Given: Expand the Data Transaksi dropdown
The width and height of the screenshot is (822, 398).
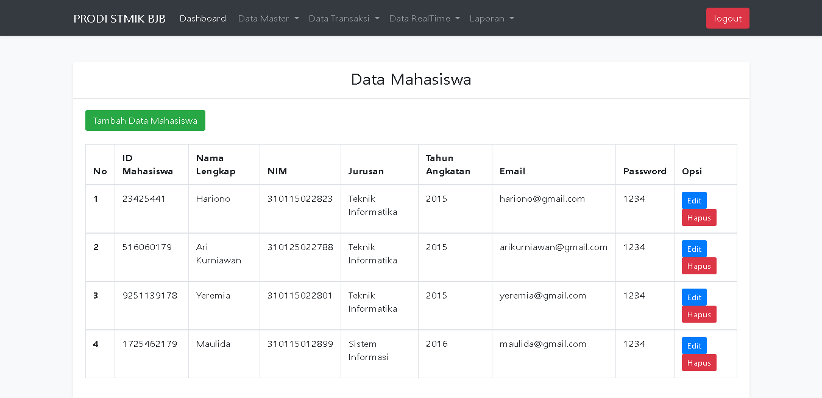Looking at the screenshot, I should [x=344, y=18].
